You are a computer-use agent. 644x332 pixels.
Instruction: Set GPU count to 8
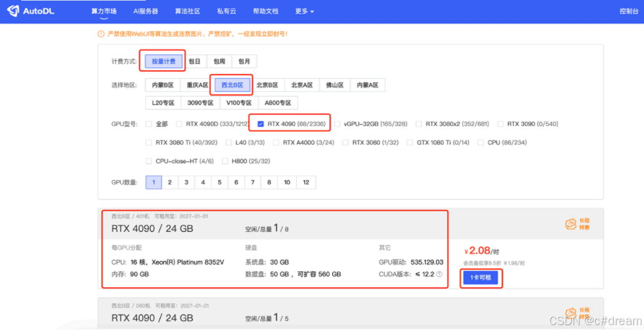click(269, 182)
